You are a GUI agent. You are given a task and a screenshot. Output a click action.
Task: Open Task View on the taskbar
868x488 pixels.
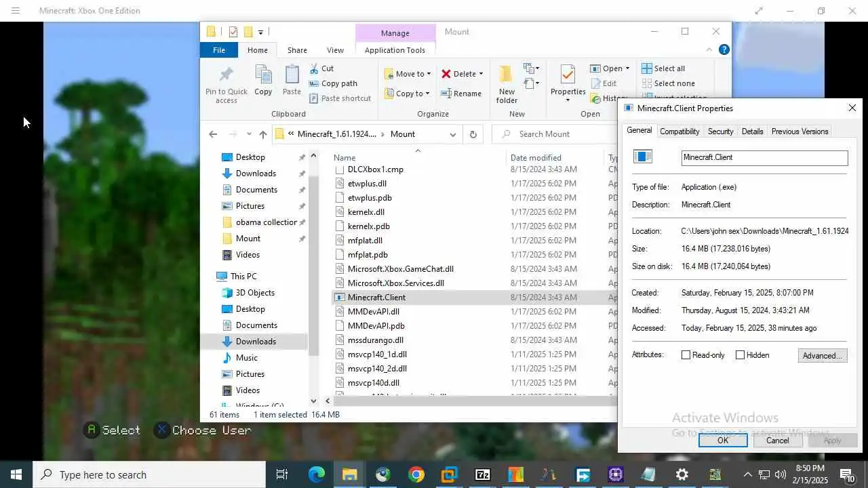pyautogui.click(x=282, y=474)
